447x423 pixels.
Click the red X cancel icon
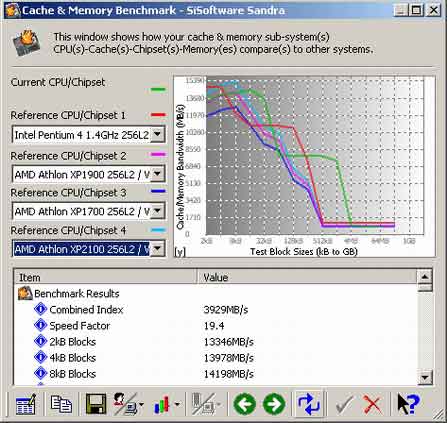(373, 405)
